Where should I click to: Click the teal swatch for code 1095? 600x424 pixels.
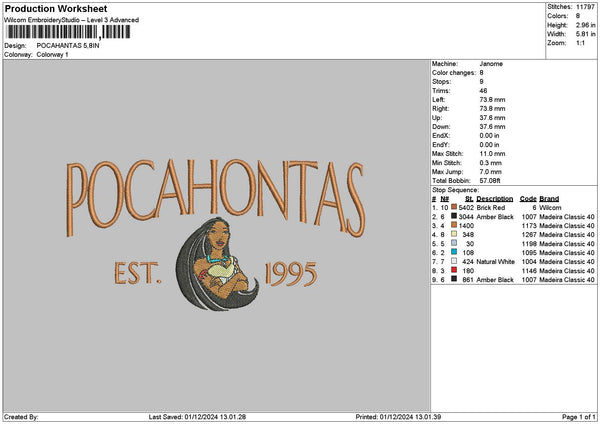pos(454,252)
